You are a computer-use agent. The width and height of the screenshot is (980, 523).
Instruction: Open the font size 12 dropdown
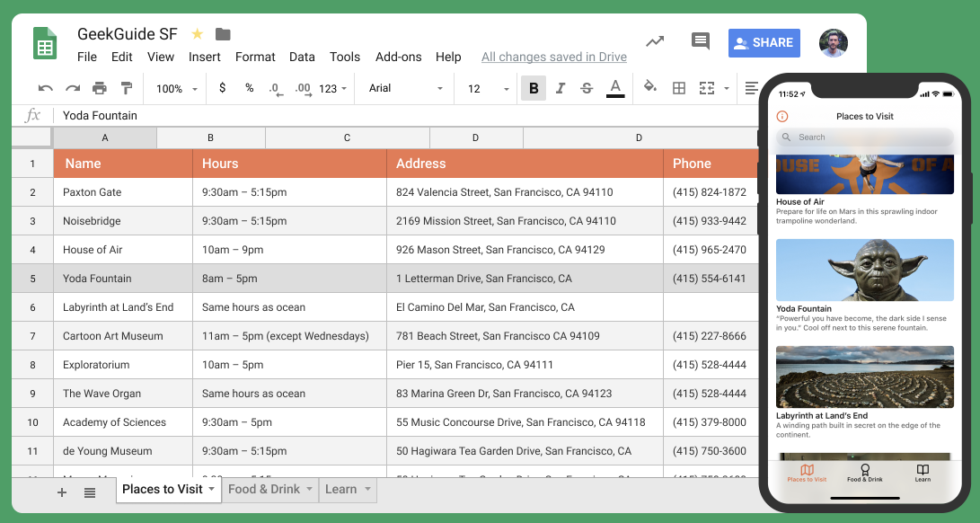pyautogui.click(x=489, y=89)
